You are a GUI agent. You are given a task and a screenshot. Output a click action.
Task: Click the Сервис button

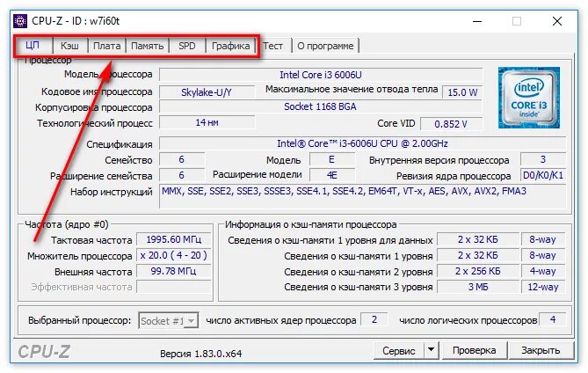(399, 351)
